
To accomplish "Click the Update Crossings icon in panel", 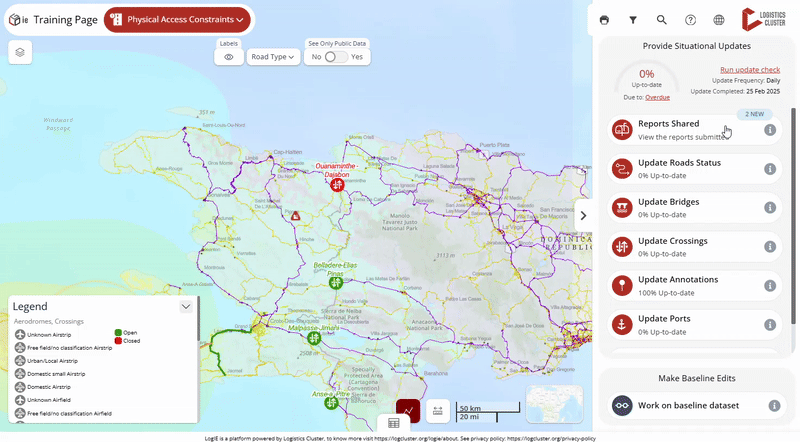I will click(622, 247).
